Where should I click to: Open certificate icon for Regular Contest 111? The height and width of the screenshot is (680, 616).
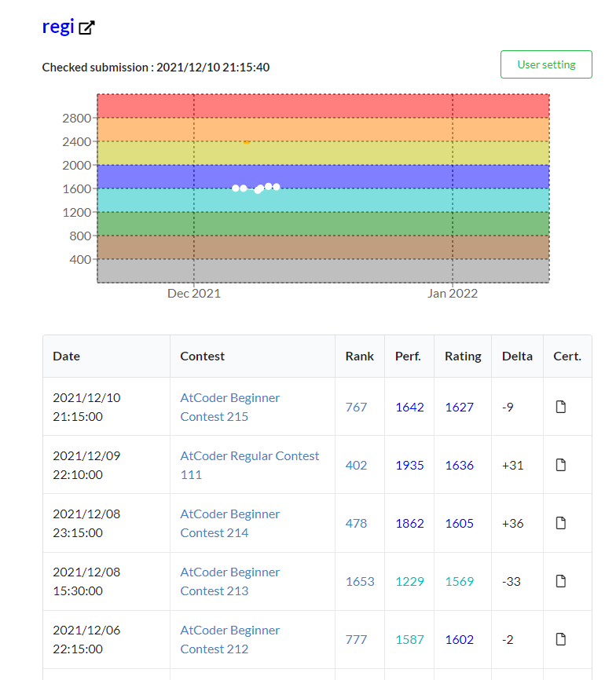click(x=561, y=465)
